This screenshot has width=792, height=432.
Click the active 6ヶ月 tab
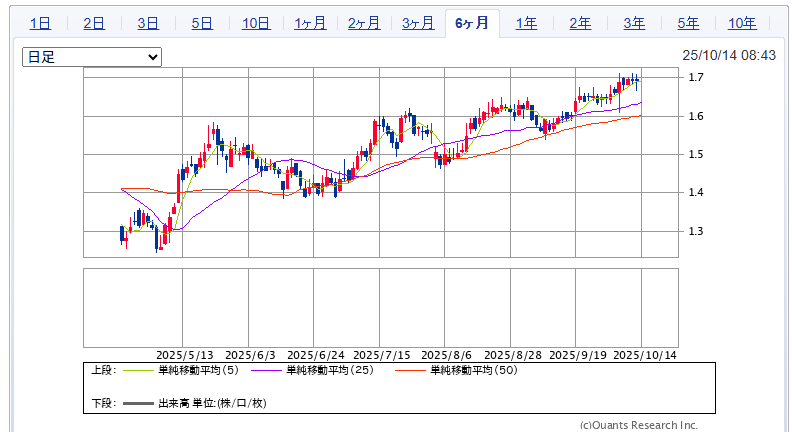point(471,23)
